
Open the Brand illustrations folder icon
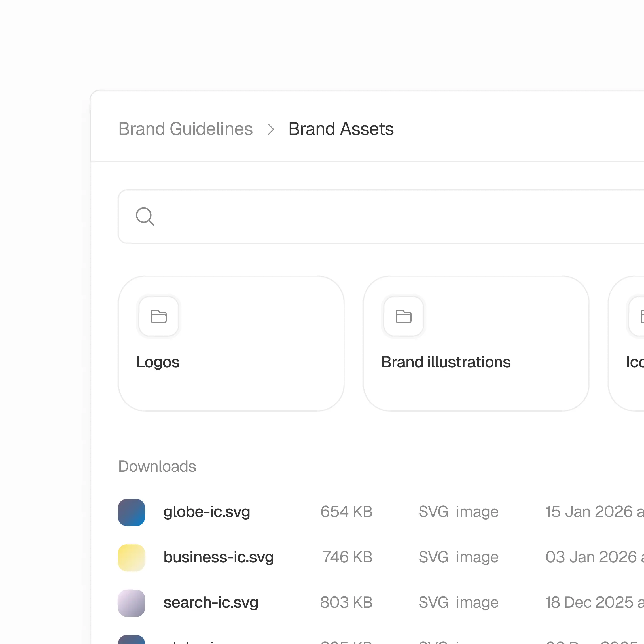click(x=403, y=316)
